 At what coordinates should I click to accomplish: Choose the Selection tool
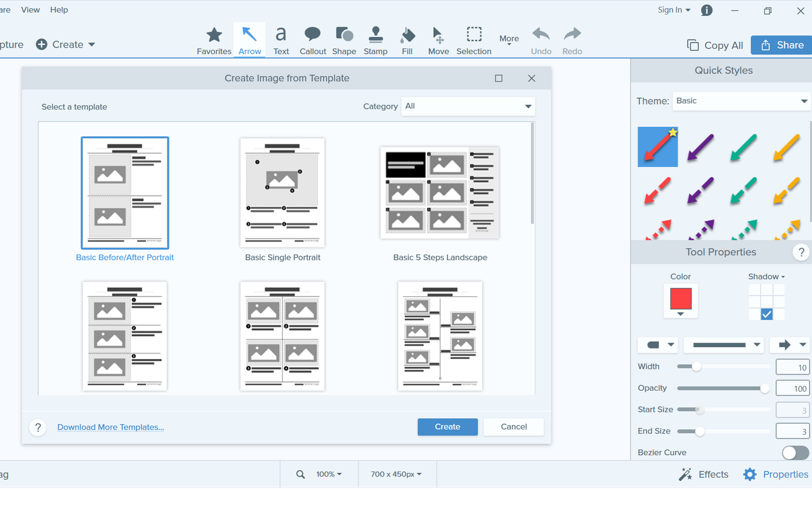click(x=474, y=39)
